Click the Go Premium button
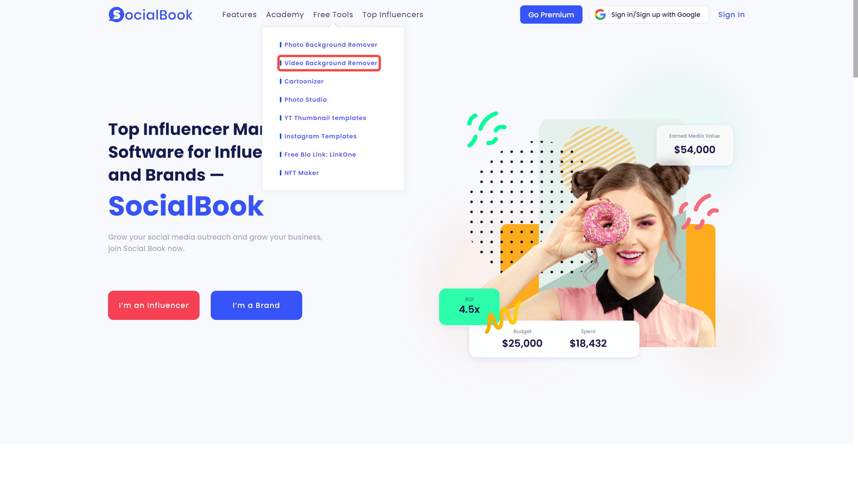Image resolution: width=858 pixels, height=504 pixels. pos(551,15)
